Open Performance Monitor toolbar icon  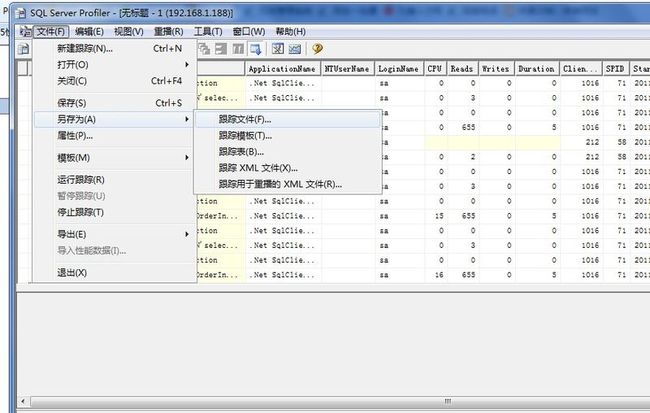coord(295,49)
